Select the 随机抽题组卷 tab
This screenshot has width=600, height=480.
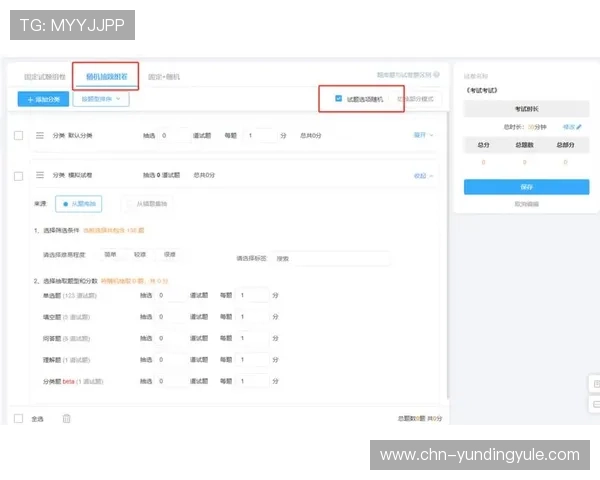click(107, 77)
